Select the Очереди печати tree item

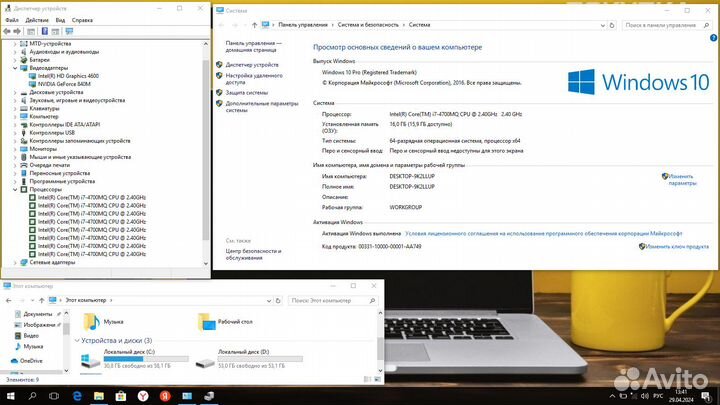50,165
